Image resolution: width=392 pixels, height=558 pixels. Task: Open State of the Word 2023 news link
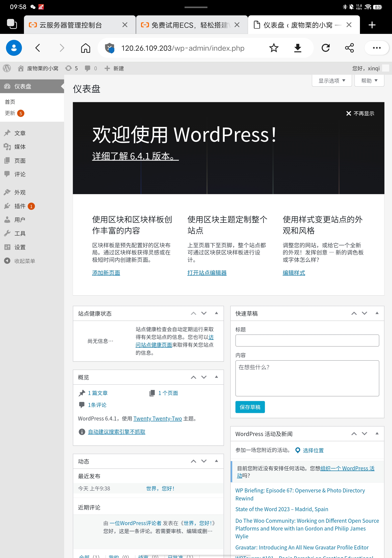pos(281,509)
